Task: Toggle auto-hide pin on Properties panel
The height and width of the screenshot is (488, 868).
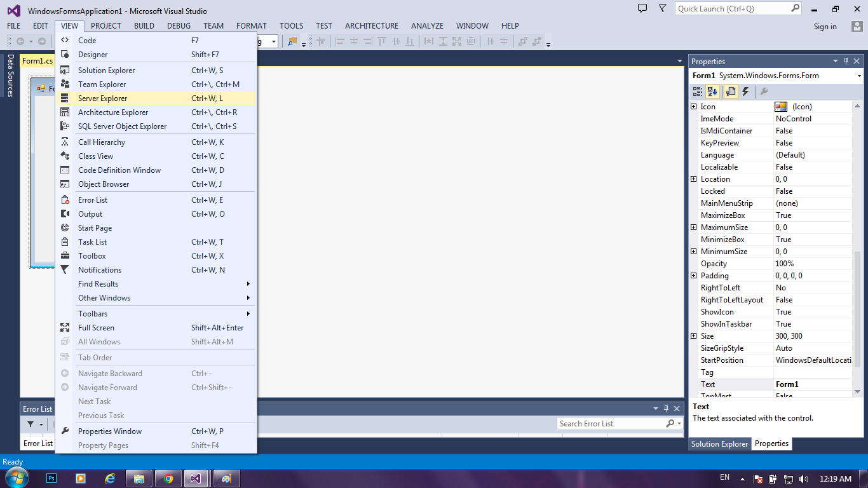Action: pyautogui.click(x=846, y=62)
